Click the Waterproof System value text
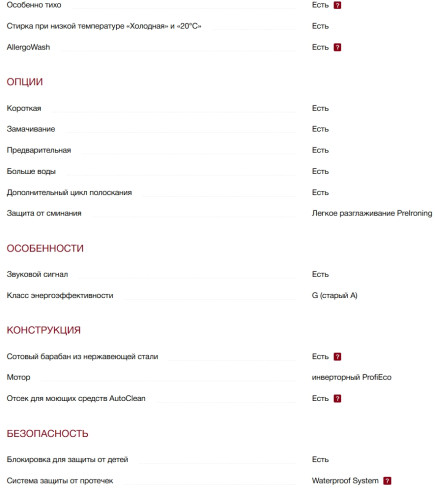This screenshot has width=435, height=500. (345, 481)
